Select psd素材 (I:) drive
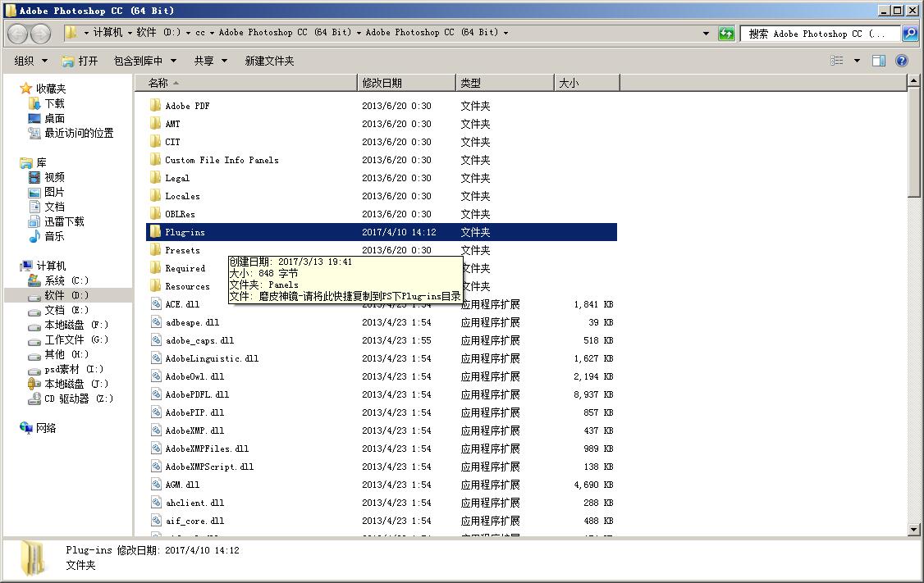Screen dimensions: 924x583 [74, 369]
